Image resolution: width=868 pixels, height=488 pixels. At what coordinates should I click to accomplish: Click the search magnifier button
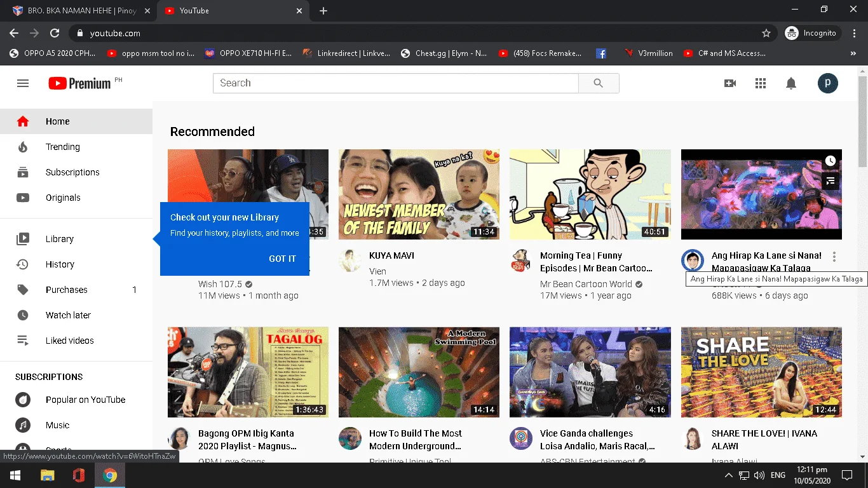[x=599, y=83]
